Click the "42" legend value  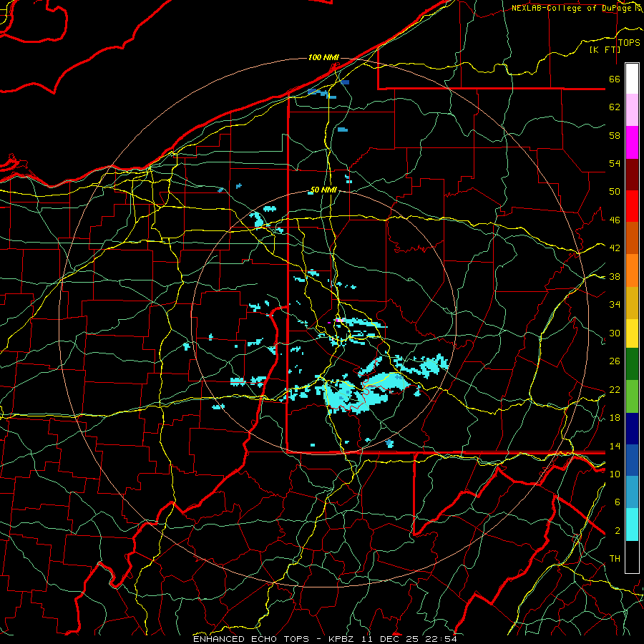pyautogui.click(x=615, y=248)
